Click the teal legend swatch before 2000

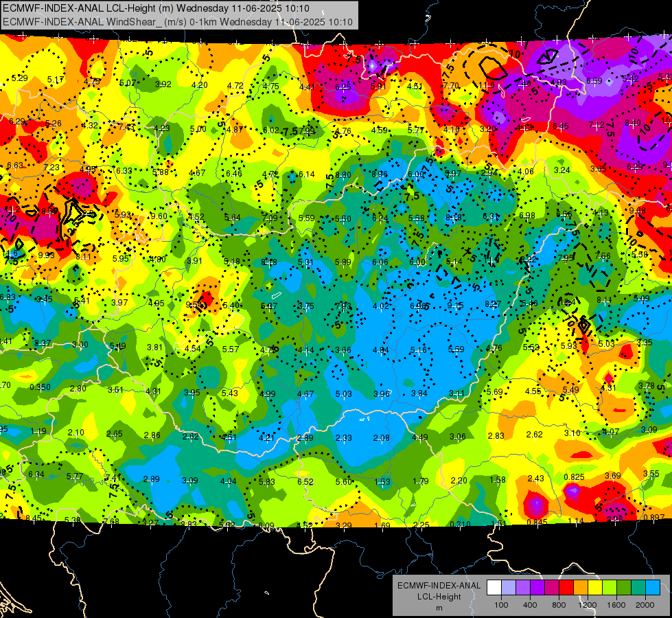tap(638, 588)
